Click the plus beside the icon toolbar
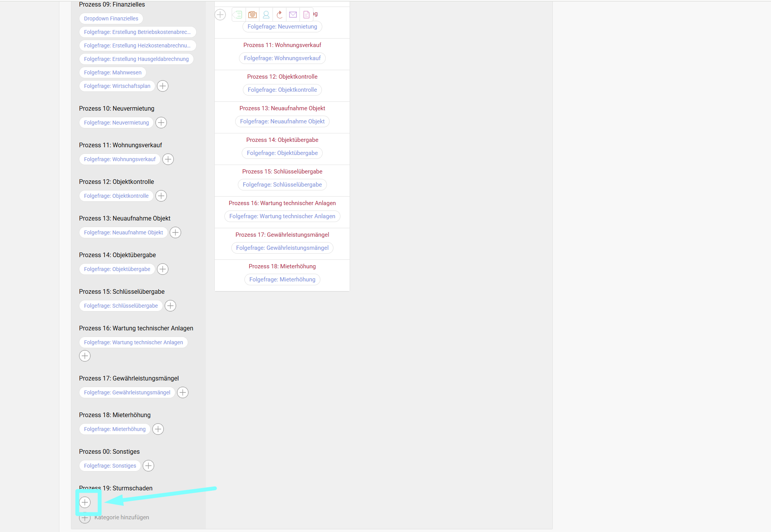This screenshot has width=771, height=532. (x=220, y=15)
